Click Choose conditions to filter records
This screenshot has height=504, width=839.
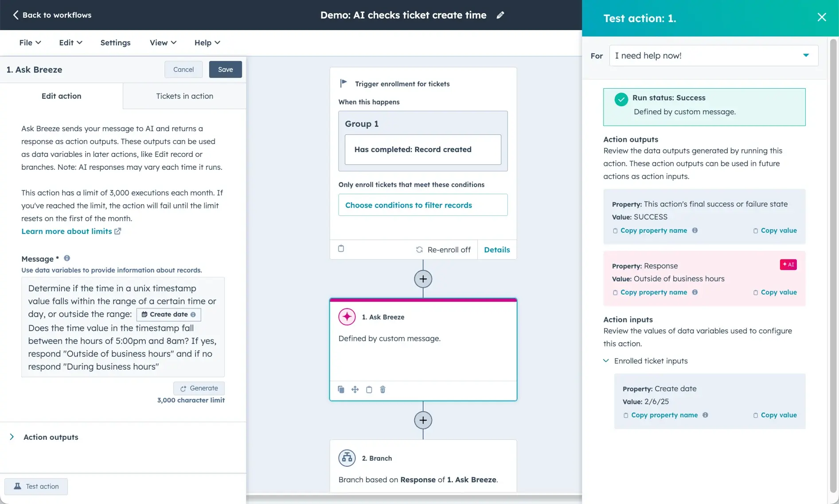(x=423, y=205)
